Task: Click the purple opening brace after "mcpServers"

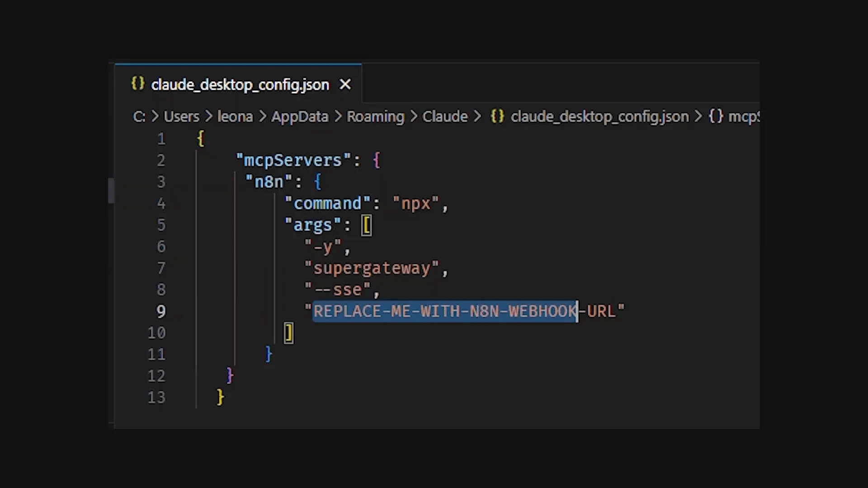Action: [x=377, y=160]
